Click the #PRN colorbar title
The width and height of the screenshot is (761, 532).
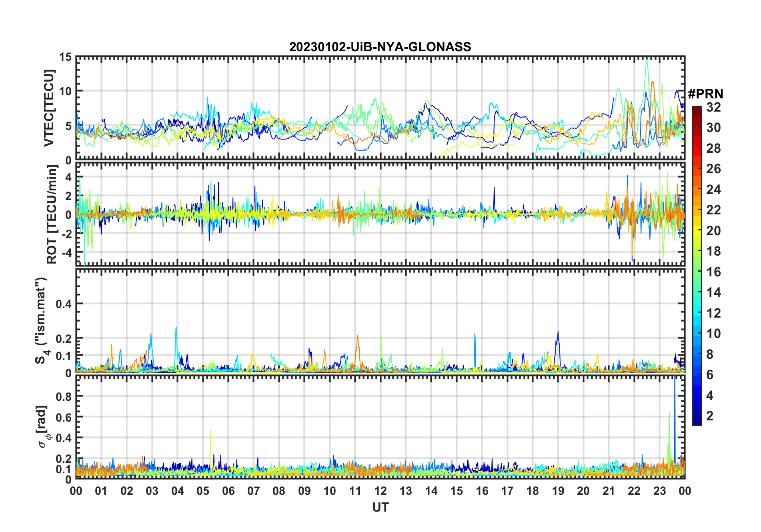coord(705,94)
